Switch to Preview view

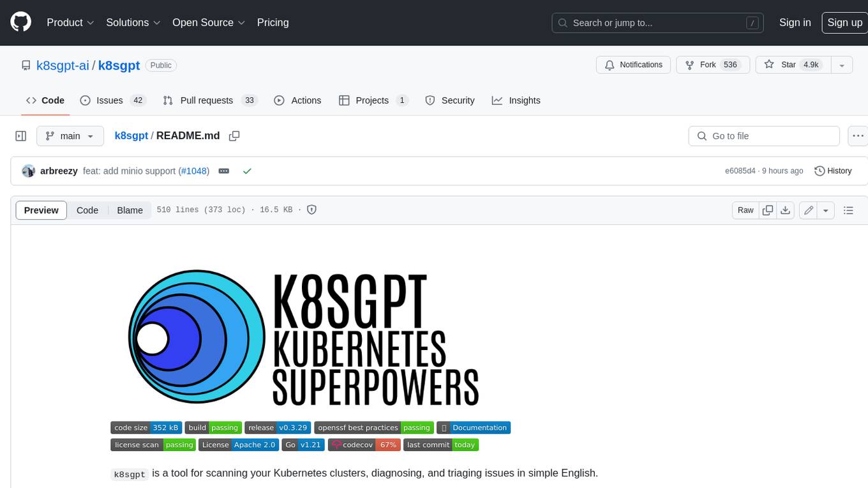41,210
